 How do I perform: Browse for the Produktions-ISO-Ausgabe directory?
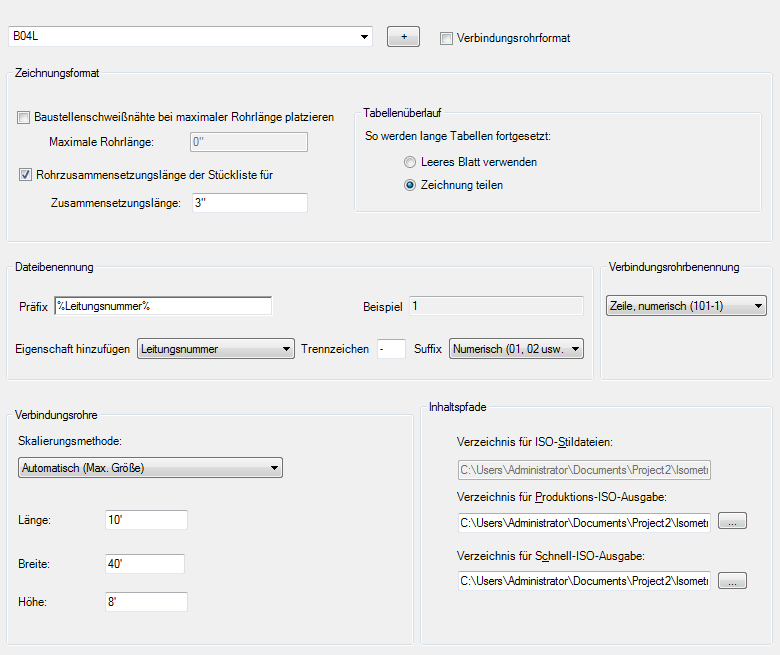point(732,522)
